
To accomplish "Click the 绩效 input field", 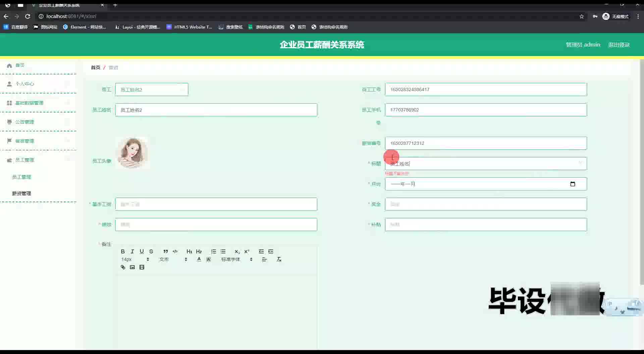I will (216, 225).
